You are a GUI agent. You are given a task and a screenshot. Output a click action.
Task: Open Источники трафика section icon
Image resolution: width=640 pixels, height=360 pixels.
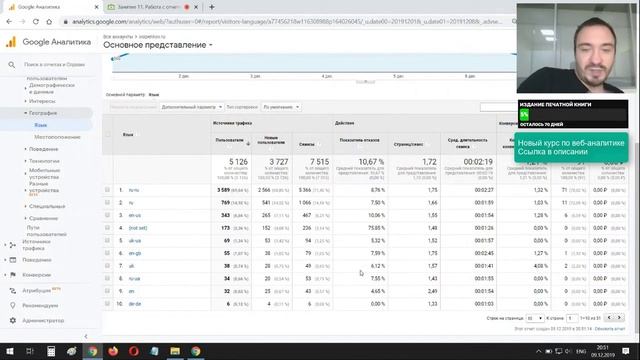tap(13, 245)
